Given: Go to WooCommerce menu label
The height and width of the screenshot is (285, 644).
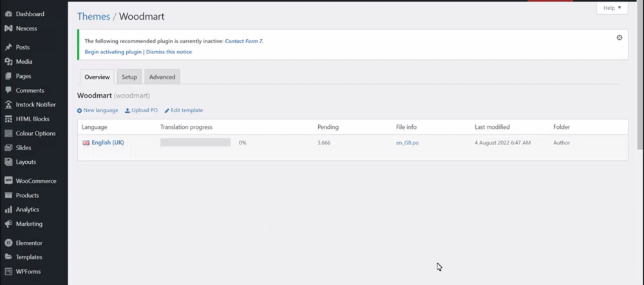Looking at the screenshot, I should coord(36,181).
